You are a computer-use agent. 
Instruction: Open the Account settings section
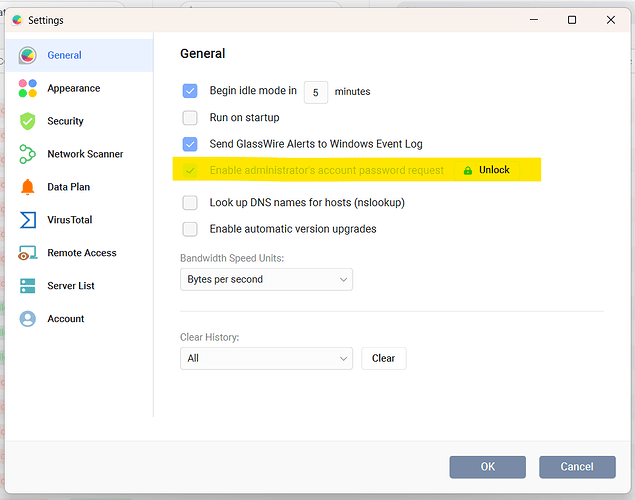79,319
